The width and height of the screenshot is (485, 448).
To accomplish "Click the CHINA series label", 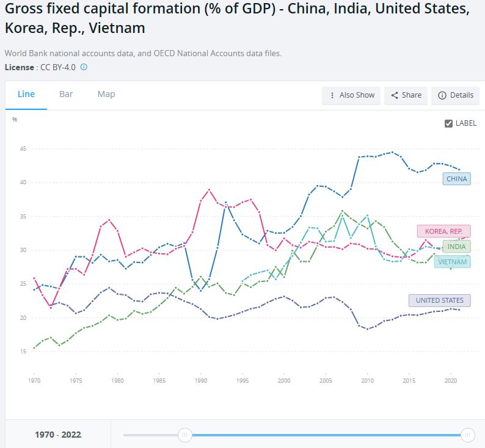I will (457, 179).
